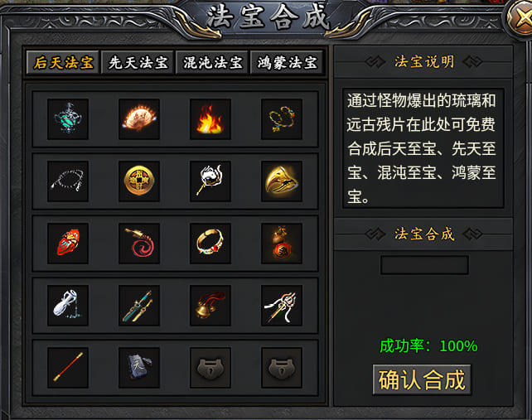Select the red gourd treasure icon

(282, 244)
